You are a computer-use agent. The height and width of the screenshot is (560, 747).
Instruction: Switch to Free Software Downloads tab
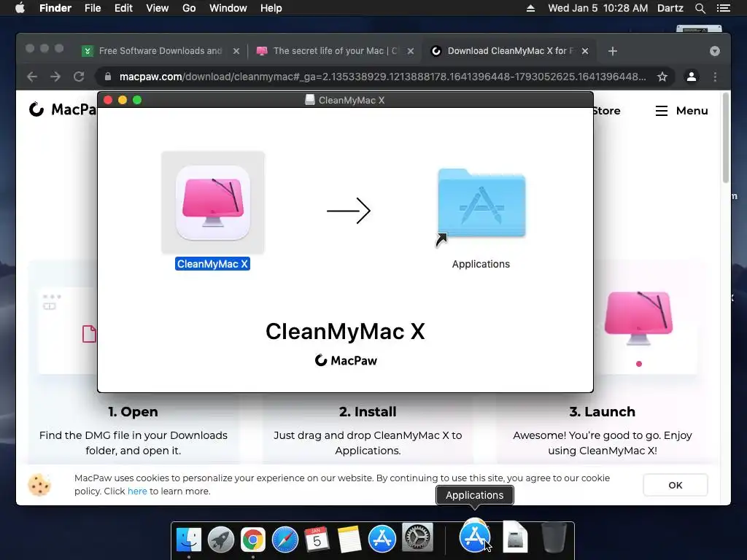tap(160, 51)
